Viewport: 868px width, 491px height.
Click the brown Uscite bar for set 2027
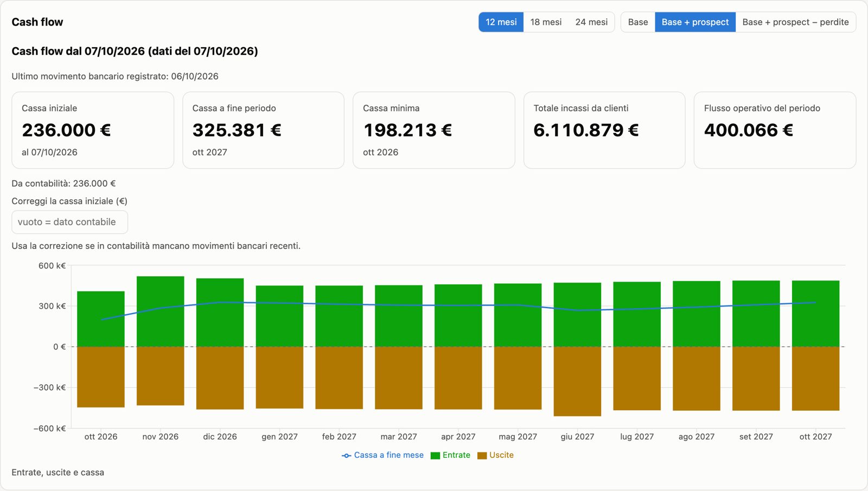[756, 379]
